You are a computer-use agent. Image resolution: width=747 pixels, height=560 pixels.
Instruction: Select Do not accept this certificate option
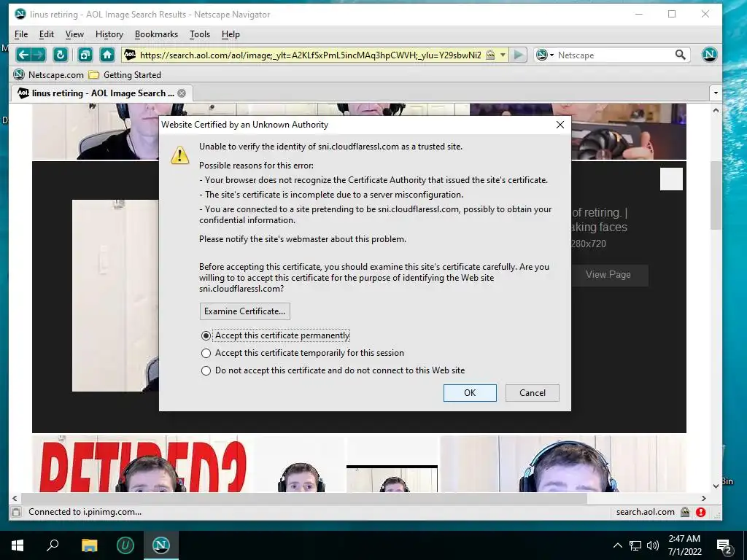pos(206,370)
